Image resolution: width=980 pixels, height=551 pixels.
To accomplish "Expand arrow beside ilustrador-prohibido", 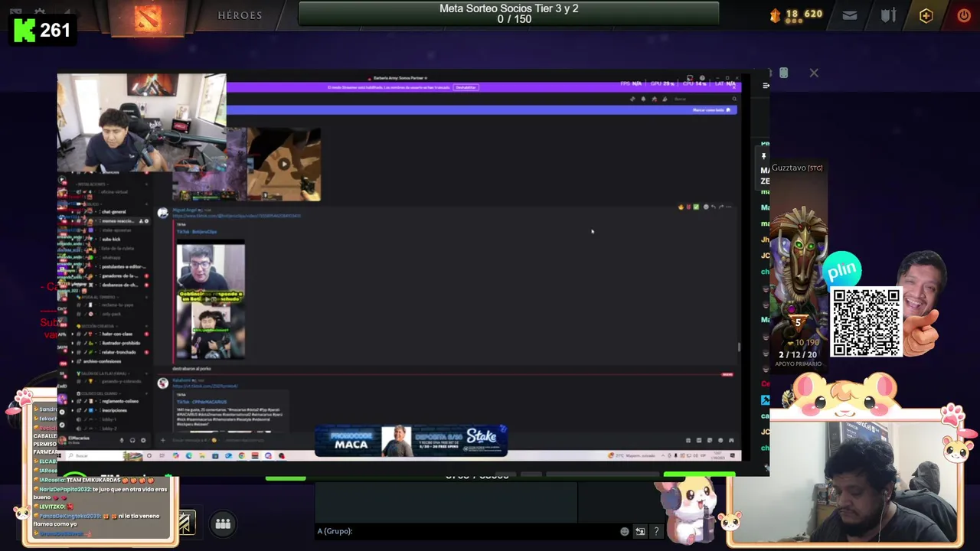I will click(72, 343).
